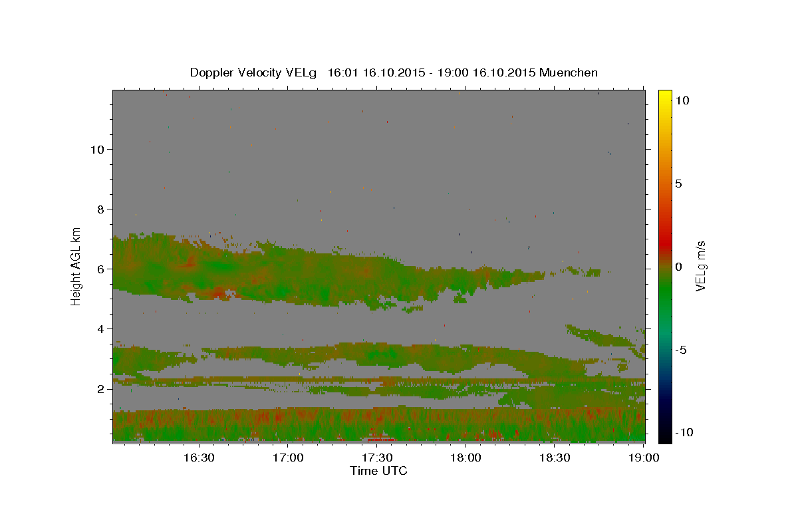Click the 18:00 time tick label
The height and width of the screenshot is (532, 798).
tap(465, 458)
